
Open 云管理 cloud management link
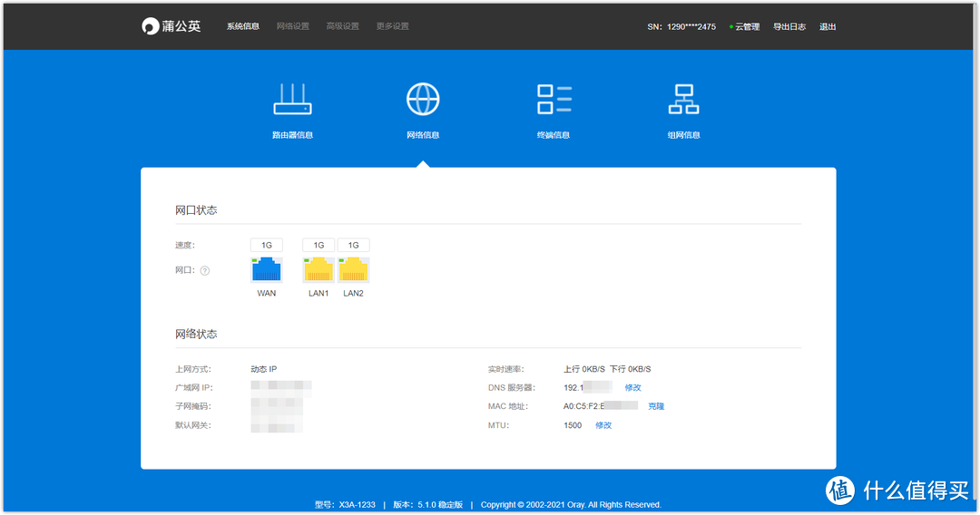[747, 27]
